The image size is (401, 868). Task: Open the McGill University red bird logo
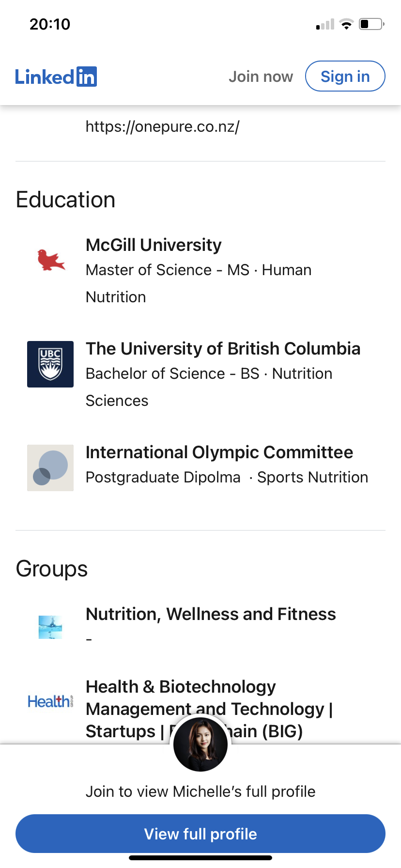click(x=51, y=260)
